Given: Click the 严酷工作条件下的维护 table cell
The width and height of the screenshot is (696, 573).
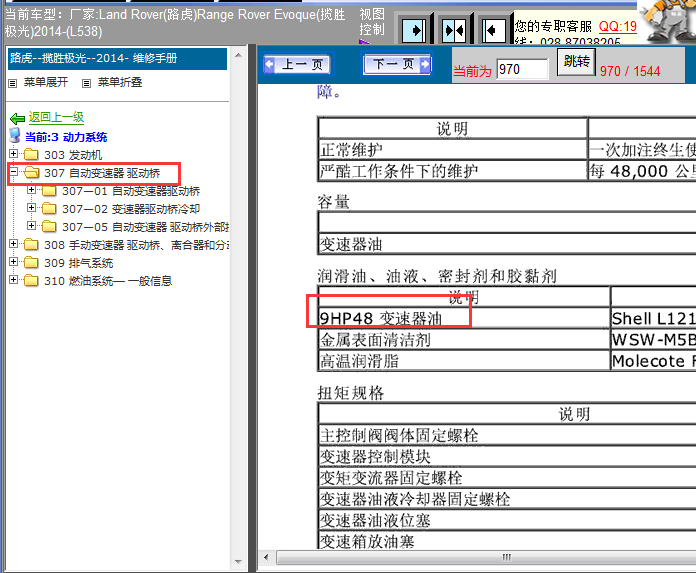Looking at the screenshot, I should (452, 171).
